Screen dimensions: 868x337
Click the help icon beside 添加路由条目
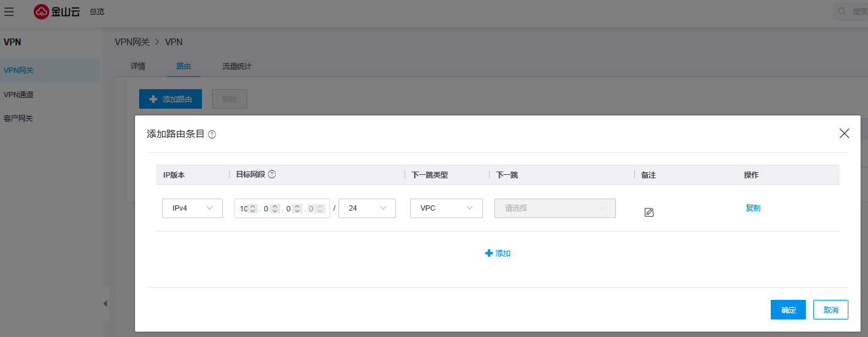pos(212,134)
